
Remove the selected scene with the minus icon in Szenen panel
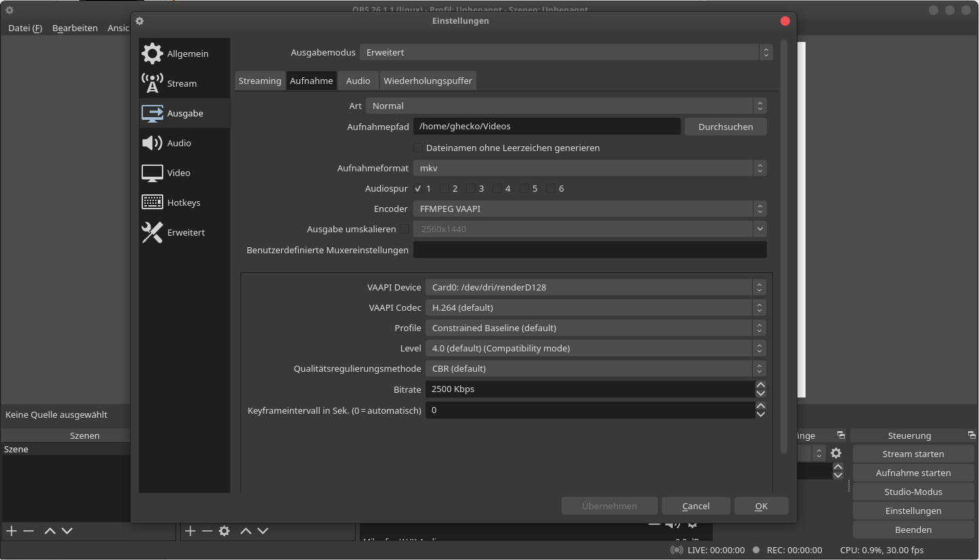point(28,531)
